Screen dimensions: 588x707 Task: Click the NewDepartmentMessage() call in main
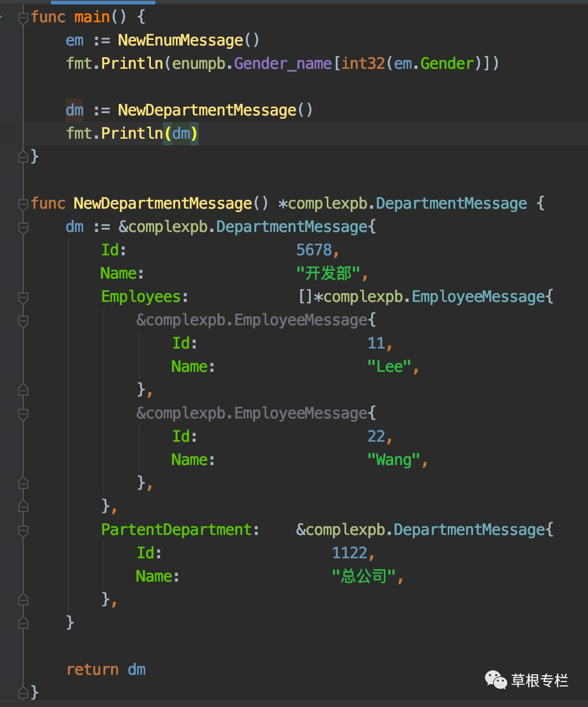click(215, 110)
